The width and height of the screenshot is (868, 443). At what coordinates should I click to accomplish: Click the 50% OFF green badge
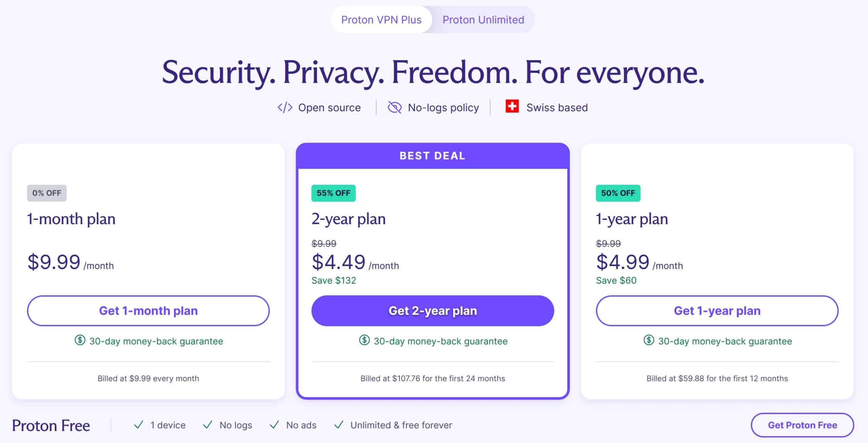point(618,193)
